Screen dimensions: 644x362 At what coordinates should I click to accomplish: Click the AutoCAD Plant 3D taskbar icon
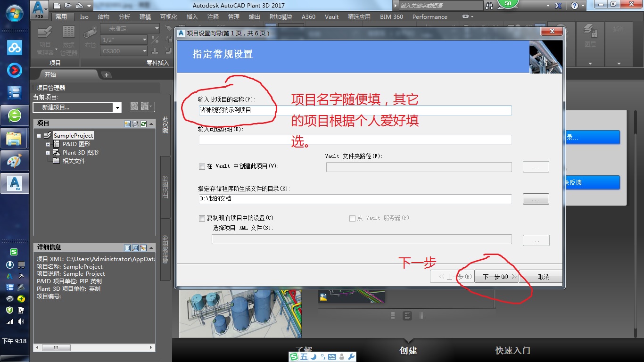click(x=15, y=182)
